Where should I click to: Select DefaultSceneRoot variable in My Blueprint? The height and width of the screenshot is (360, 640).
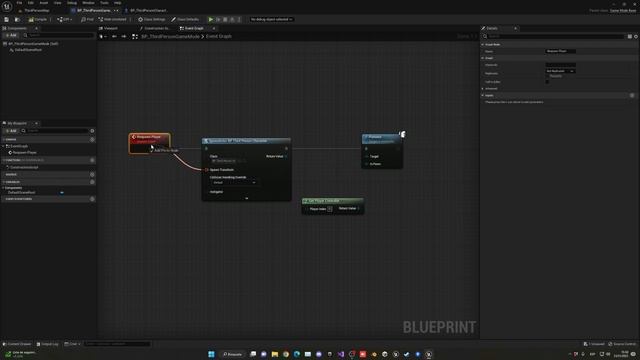22,192
